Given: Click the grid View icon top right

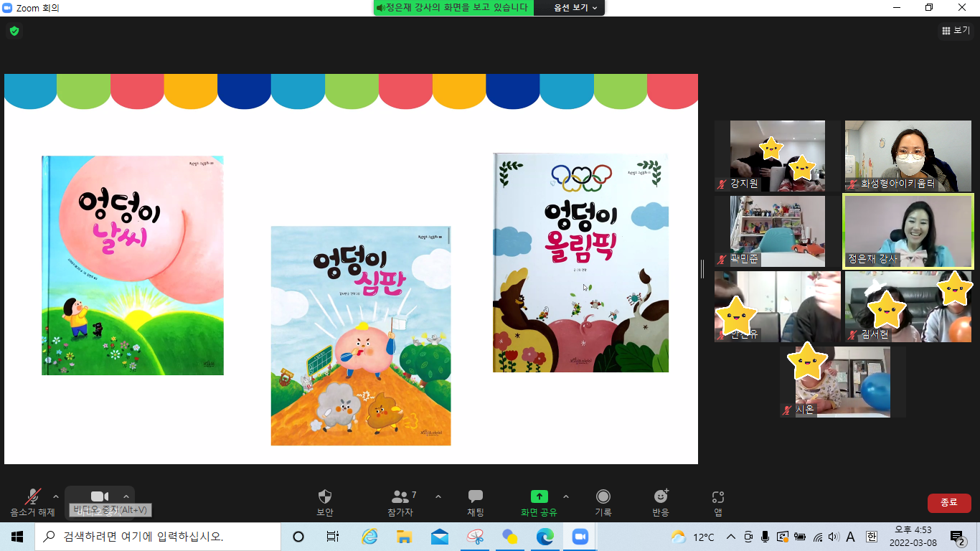Looking at the screenshot, I should (x=946, y=30).
